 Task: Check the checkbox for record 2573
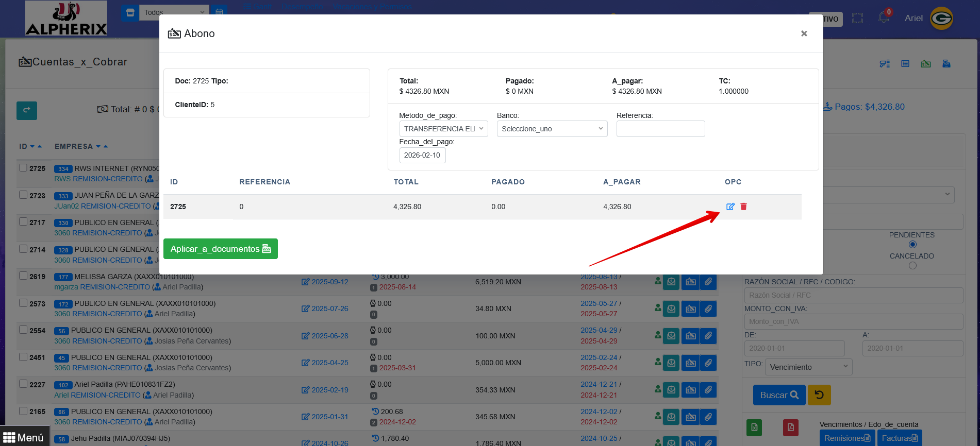click(23, 303)
